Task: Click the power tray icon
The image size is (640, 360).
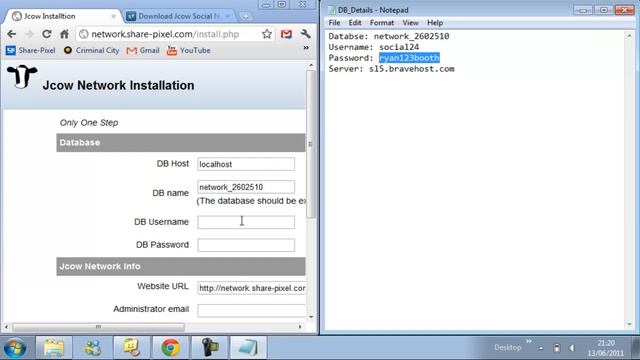Action: [556, 348]
